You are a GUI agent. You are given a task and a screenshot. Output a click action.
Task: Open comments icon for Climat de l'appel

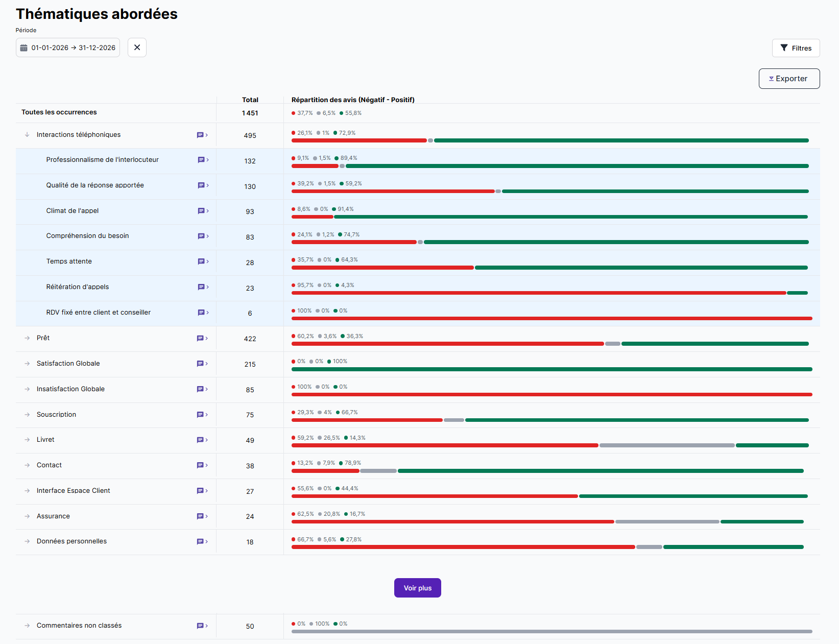[x=201, y=211]
